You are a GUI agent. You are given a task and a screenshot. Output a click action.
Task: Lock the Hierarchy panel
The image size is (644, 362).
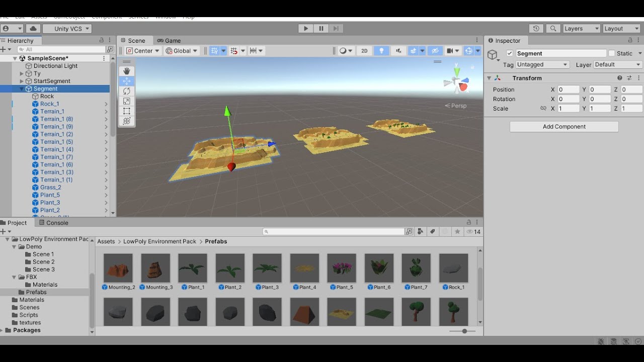(x=101, y=40)
